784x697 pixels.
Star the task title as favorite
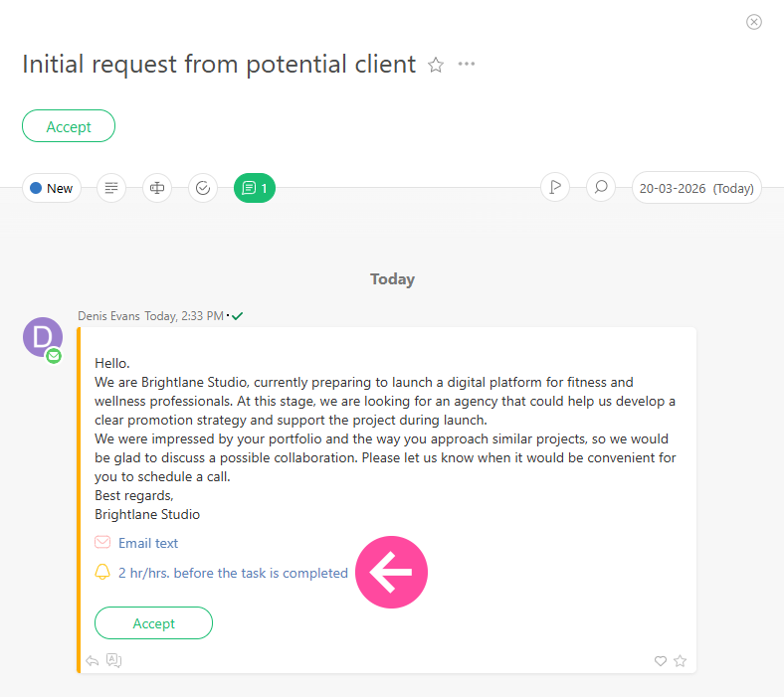[435, 65]
